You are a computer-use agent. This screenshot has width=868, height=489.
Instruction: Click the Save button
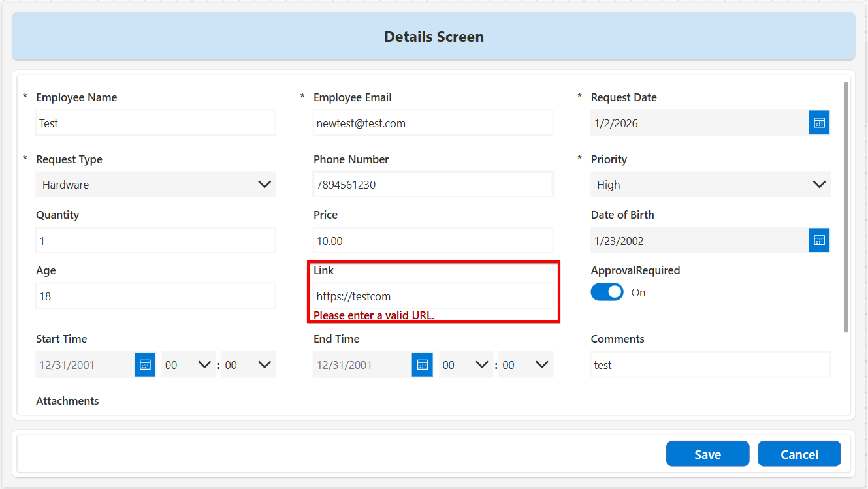(x=707, y=454)
